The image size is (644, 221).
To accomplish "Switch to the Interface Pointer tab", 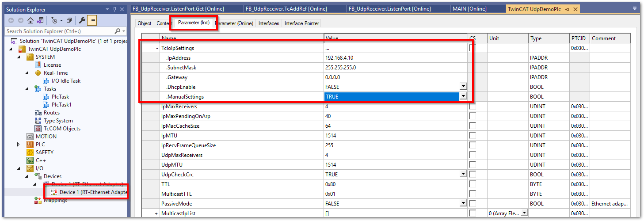I will (x=301, y=23).
